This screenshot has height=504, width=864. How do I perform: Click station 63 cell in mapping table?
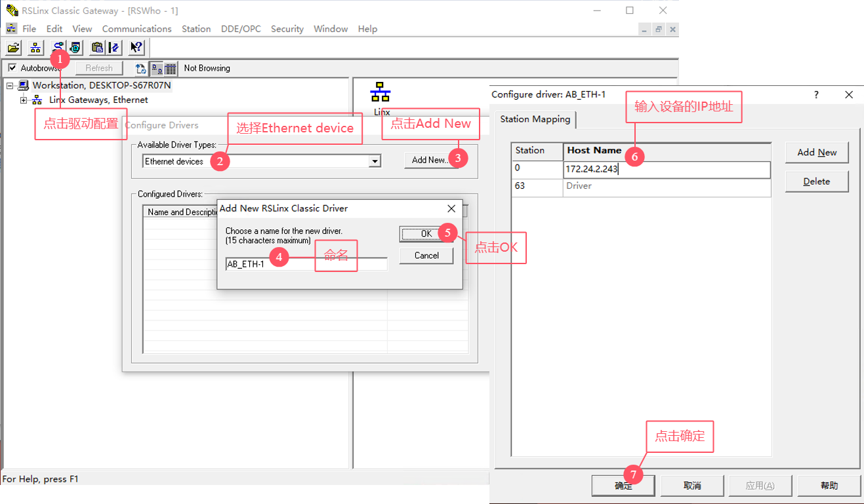click(537, 187)
